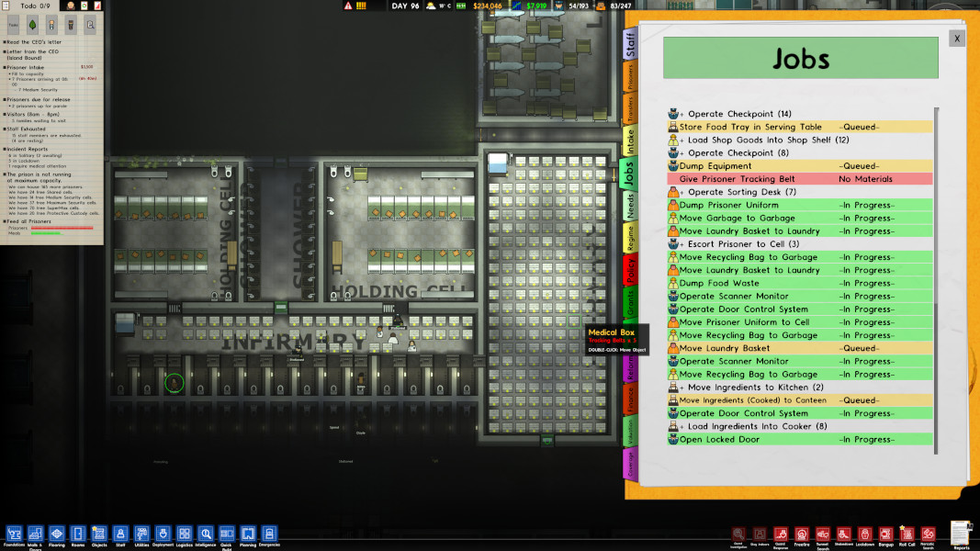Open the Transfers tab
This screenshot has height=551, width=980.
point(630,109)
